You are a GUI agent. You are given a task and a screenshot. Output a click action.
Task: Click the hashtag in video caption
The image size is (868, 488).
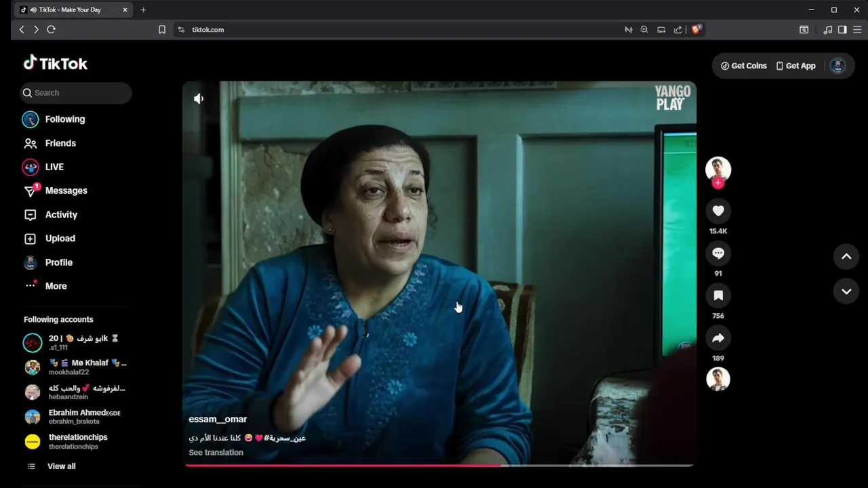(285, 438)
